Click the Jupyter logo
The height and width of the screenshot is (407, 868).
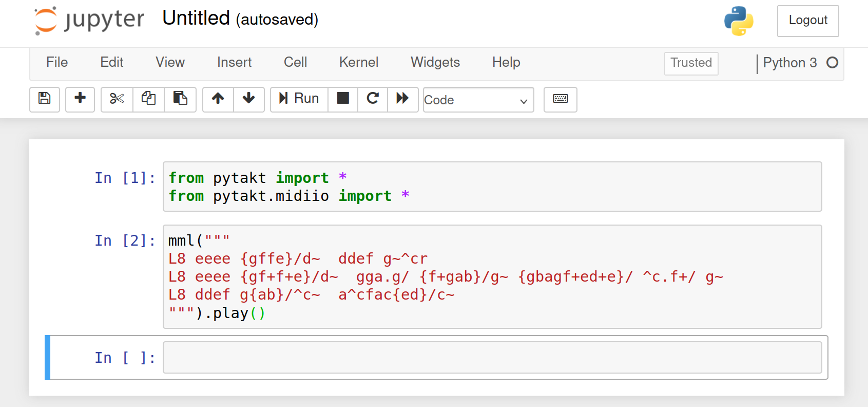[89, 21]
